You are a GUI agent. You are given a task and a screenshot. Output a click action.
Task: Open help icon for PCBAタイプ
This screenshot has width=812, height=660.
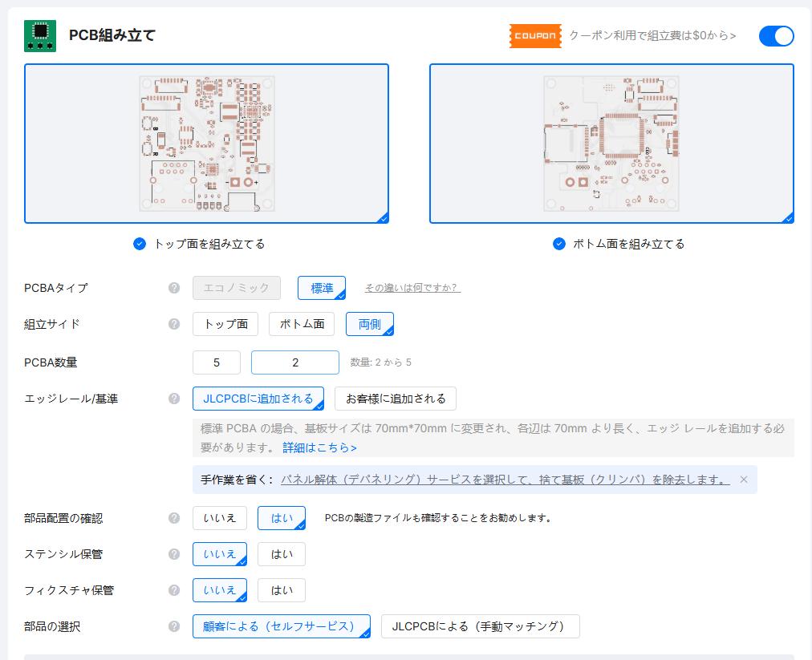[x=174, y=288]
